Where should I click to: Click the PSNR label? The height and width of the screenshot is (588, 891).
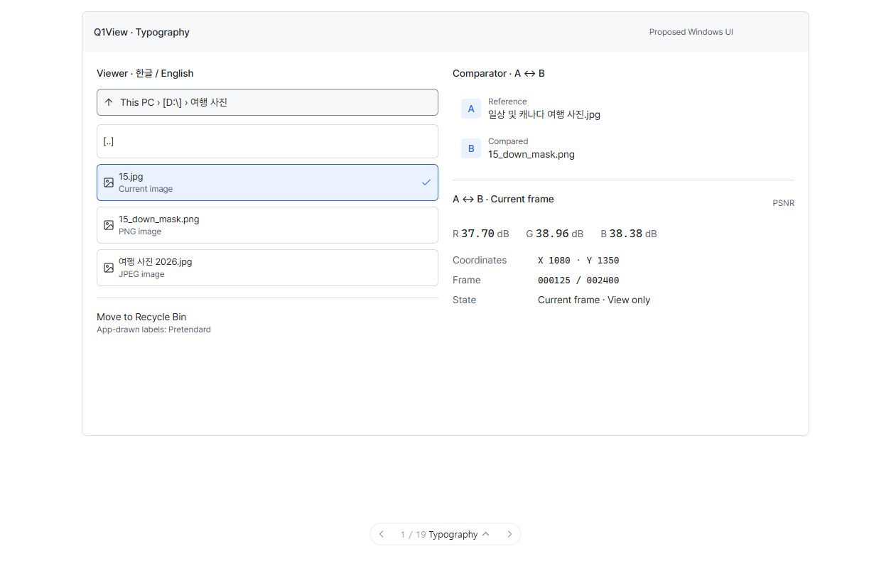click(784, 203)
